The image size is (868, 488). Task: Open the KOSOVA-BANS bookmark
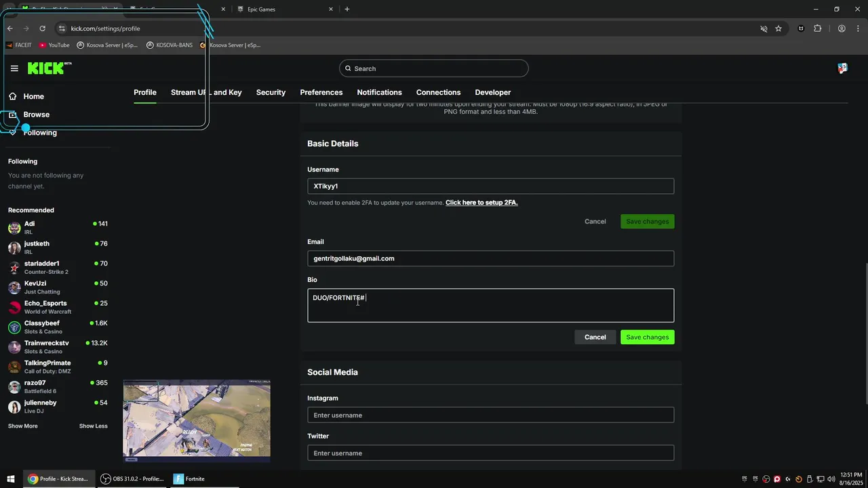[170, 45]
